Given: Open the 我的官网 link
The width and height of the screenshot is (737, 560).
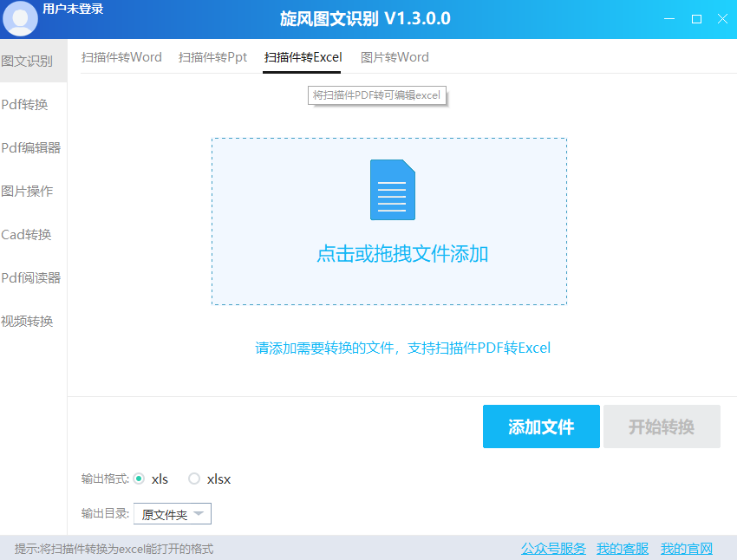Looking at the screenshot, I should (686, 549).
